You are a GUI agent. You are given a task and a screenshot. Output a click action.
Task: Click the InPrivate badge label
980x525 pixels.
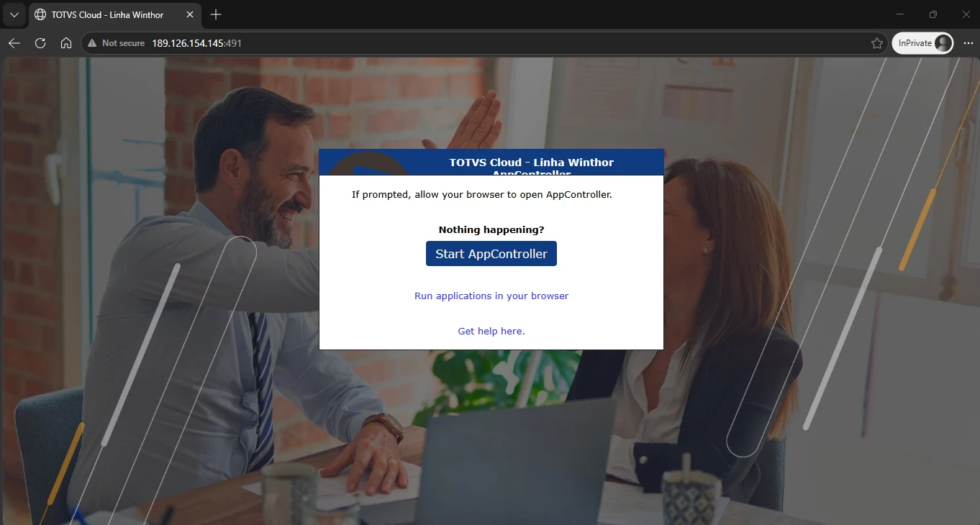click(x=915, y=43)
